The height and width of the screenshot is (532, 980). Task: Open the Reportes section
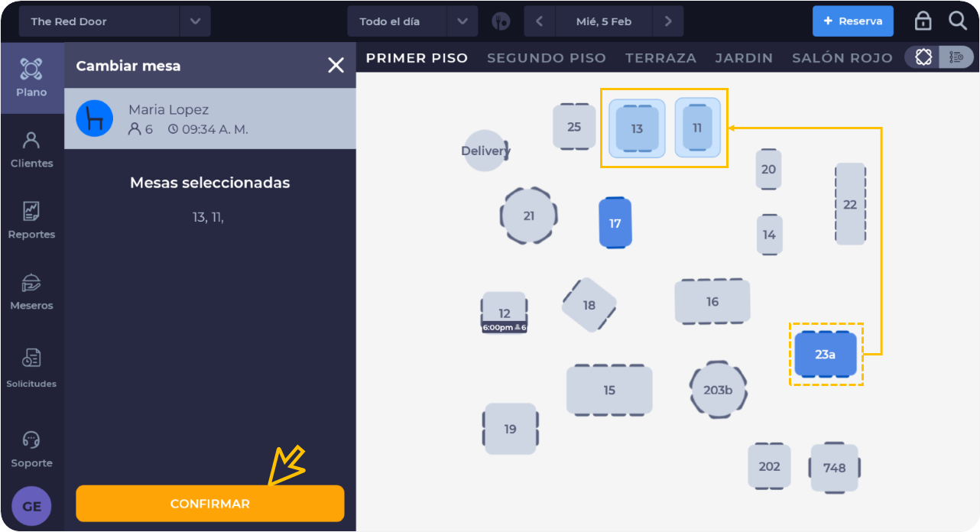(x=31, y=221)
